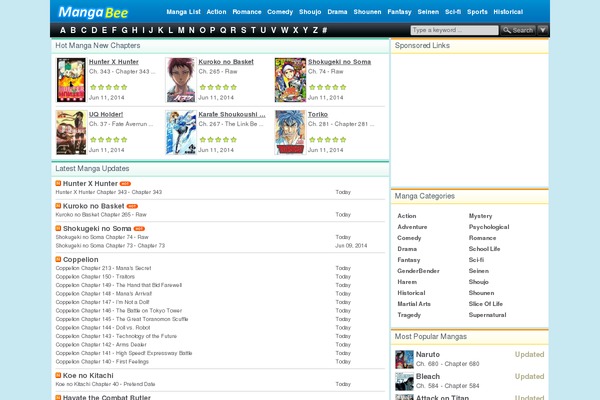Open the Martial Arts category

click(x=414, y=304)
